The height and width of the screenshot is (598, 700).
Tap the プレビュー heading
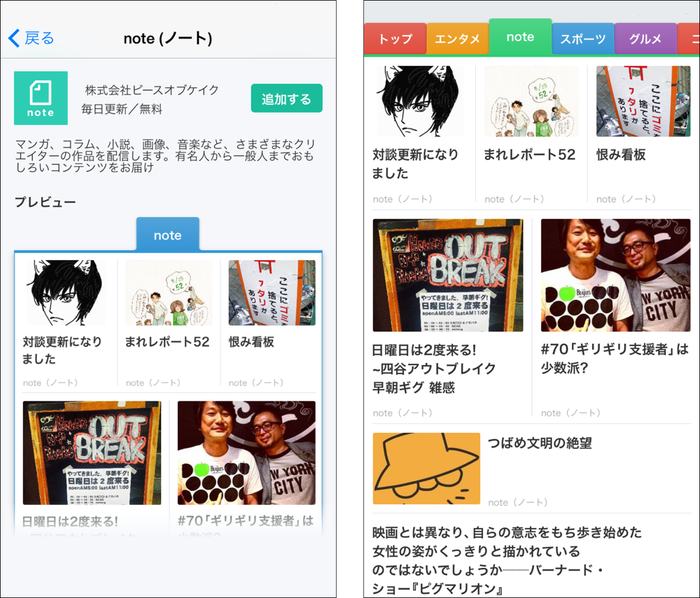(45, 202)
